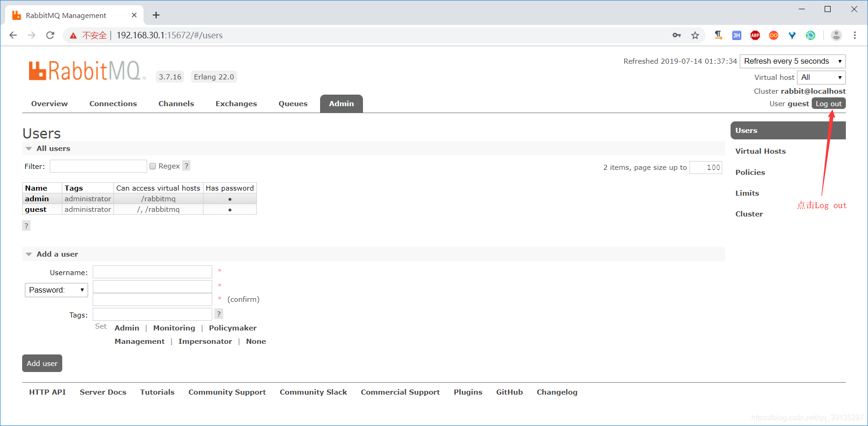
Task: Click the RabbitMQ logo
Action: tap(87, 71)
